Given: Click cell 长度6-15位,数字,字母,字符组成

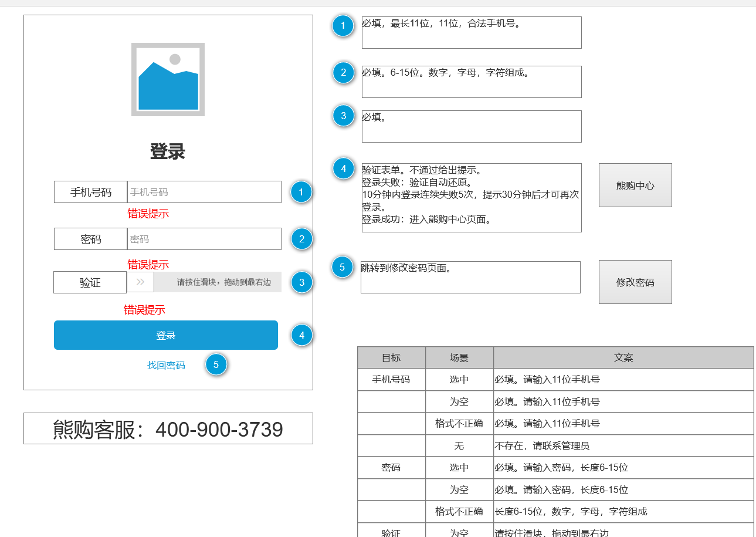Looking at the screenshot, I should pos(623,511).
